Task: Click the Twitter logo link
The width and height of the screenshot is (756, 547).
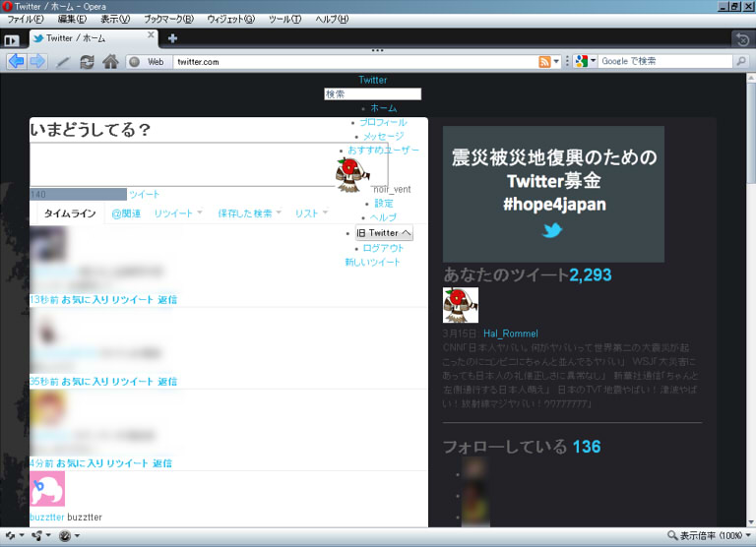Action: (372, 80)
